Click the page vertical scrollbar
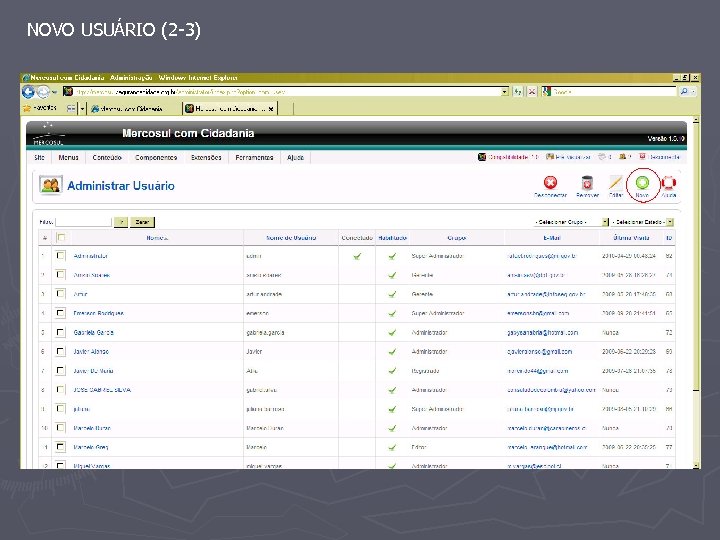 (696, 292)
